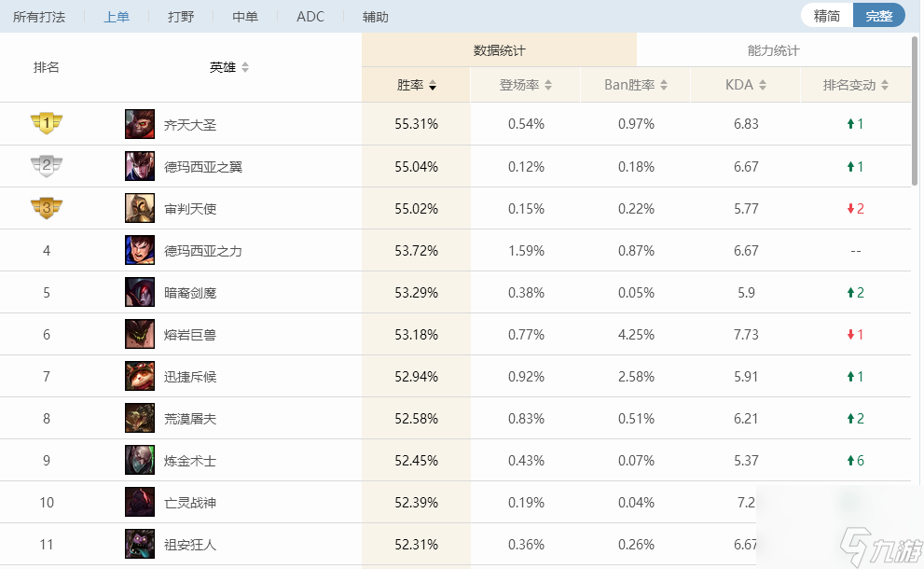Click the 审判天使 champion portrait
The width and height of the screenshot is (924, 569).
pyautogui.click(x=140, y=208)
